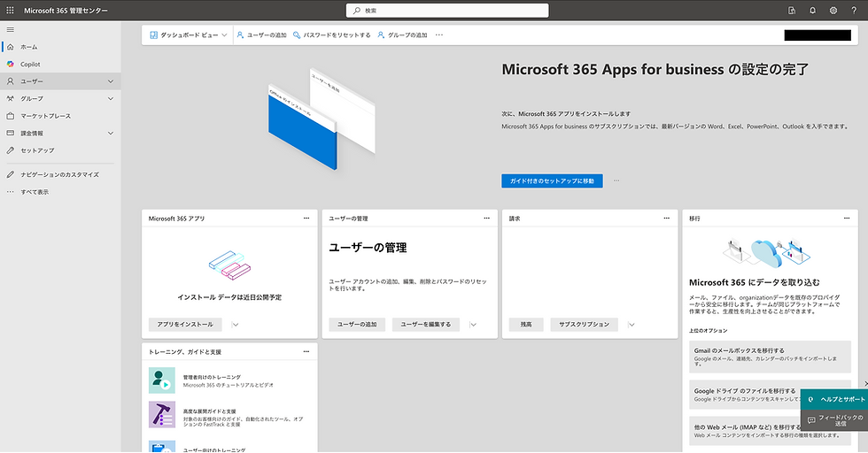This screenshot has width=868, height=453.
Task: Open the app launcher waffle icon
Action: click(x=10, y=10)
